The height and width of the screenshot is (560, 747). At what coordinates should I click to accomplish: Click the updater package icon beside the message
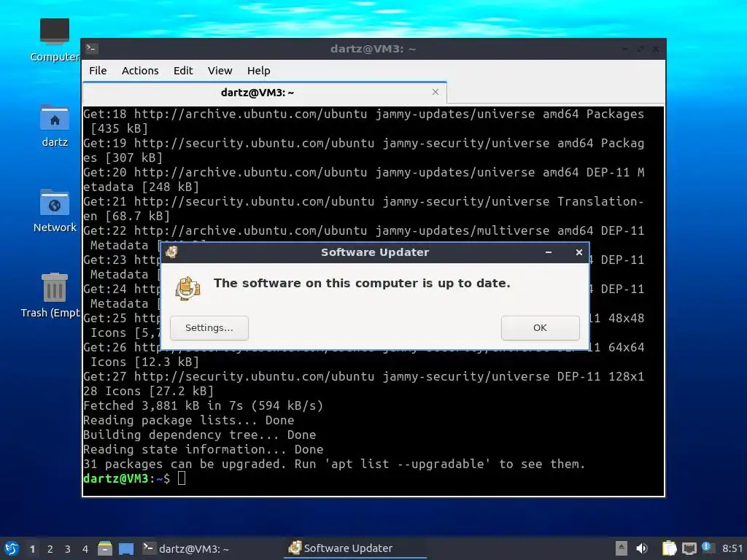click(187, 288)
